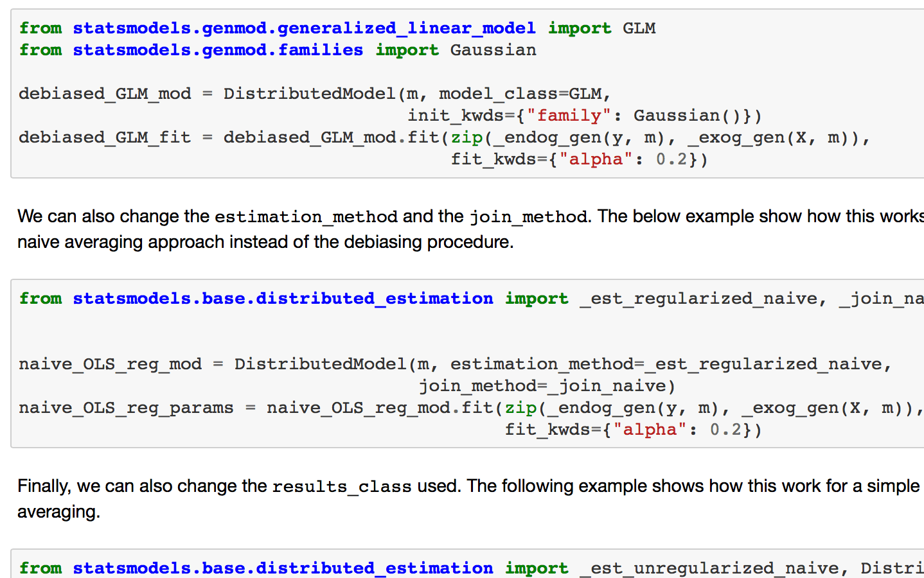Click the Gaussian import in second line
924x578 pixels.
coord(492,49)
